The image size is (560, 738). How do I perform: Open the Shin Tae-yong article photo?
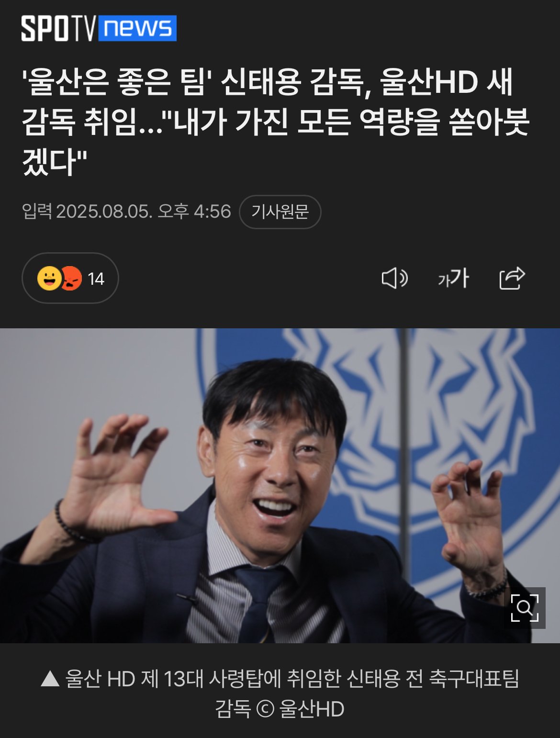tap(280, 485)
